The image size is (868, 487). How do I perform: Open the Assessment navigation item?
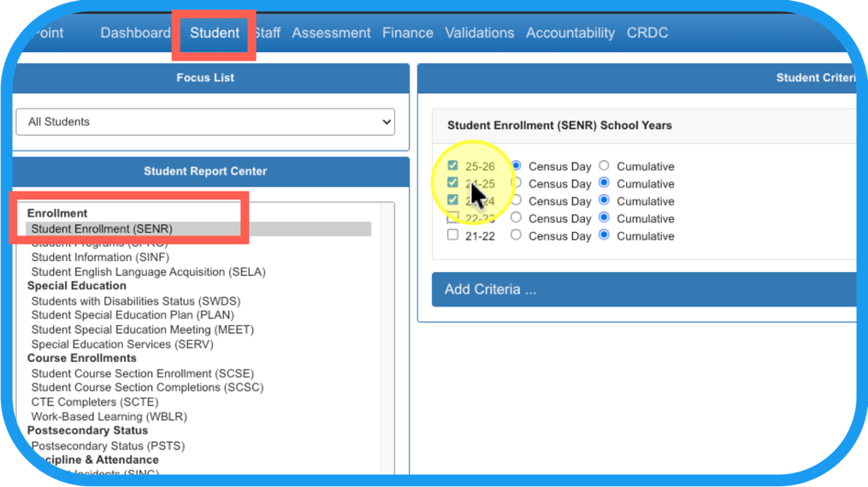click(331, 33)
